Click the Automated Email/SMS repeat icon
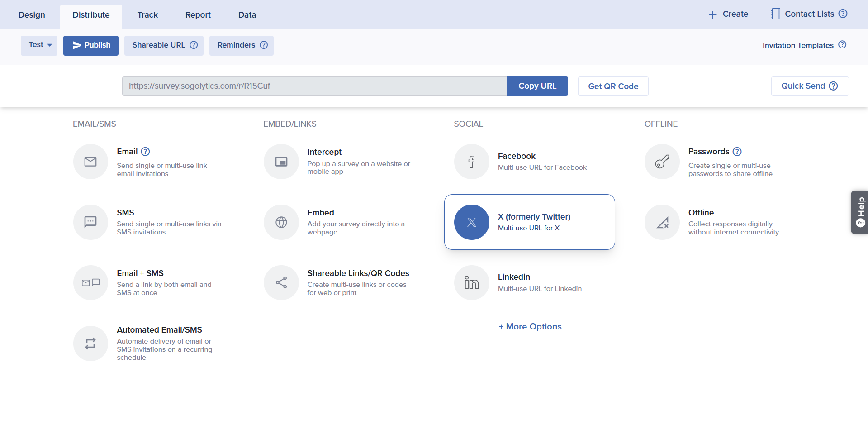The height and width of the screenshot is (444, 868). click(x=90, y=344)
